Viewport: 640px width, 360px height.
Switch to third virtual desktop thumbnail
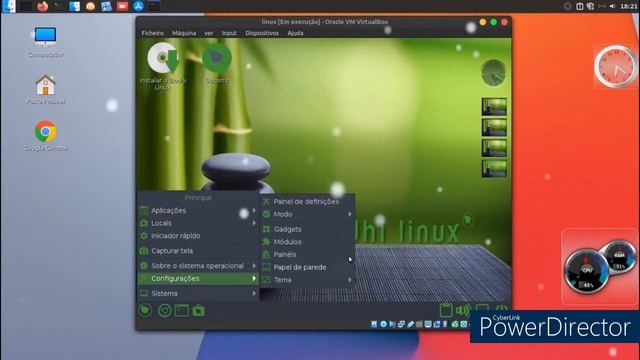click(494, 148)
